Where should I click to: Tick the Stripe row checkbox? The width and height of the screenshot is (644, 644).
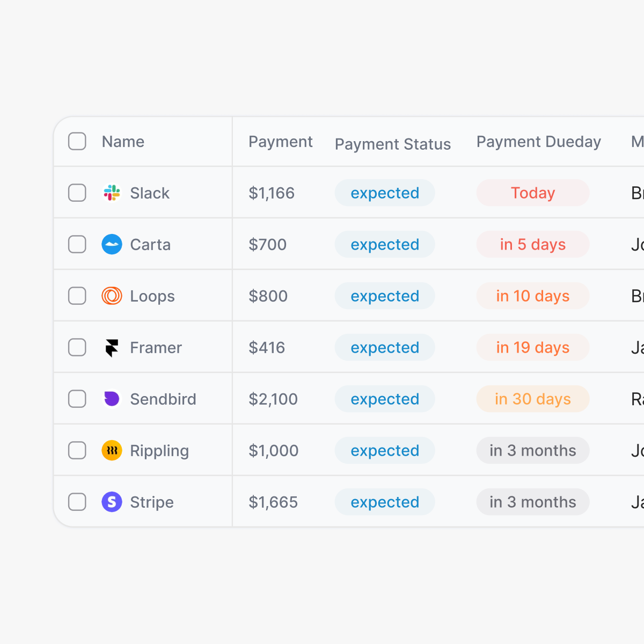pos(77,502)
